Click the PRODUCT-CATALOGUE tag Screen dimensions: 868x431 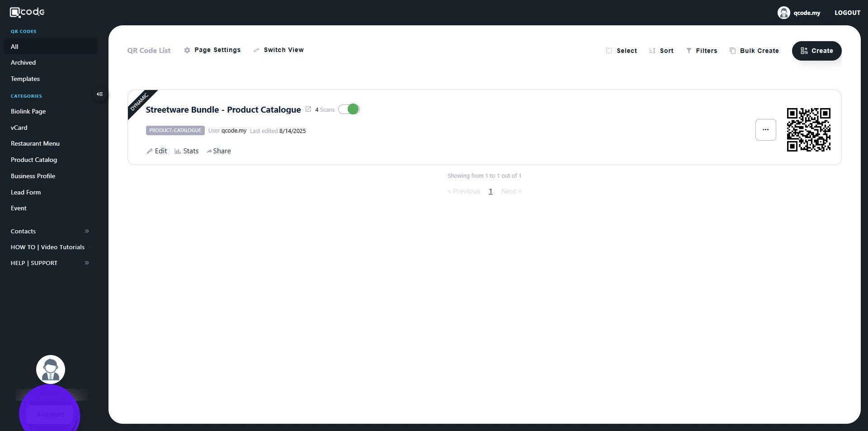(175, 131)
